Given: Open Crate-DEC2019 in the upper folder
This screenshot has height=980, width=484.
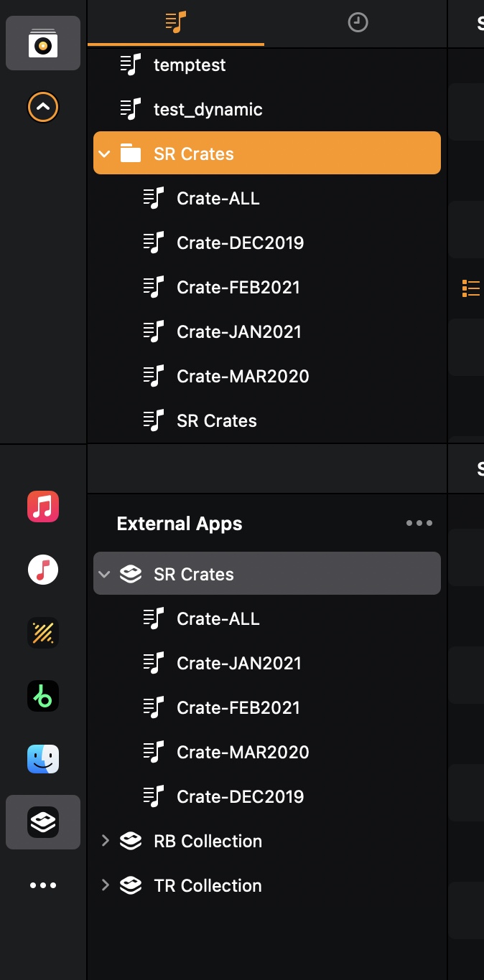Looking at the screenshot, I should coord(240,242).
